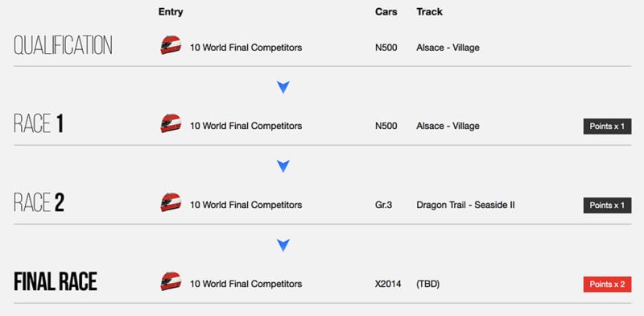The height and width of the screenshot is (316, 644).
Task: Click the red Points x 2 badge
Action: (607, 285)
